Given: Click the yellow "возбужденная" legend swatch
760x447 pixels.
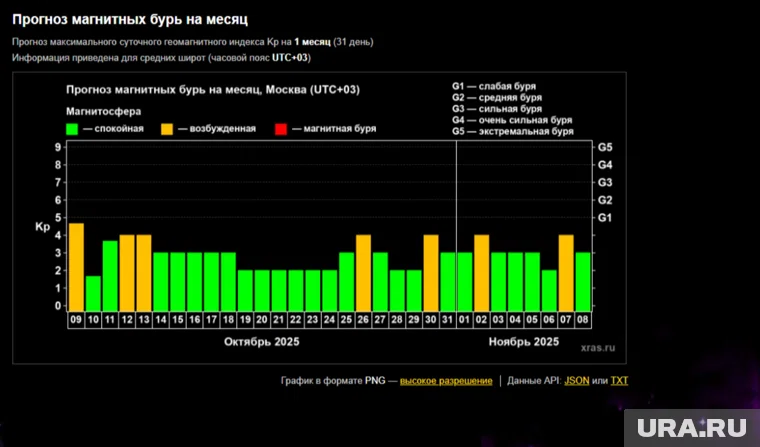Looking at the screenshot, I should point(168,129).
